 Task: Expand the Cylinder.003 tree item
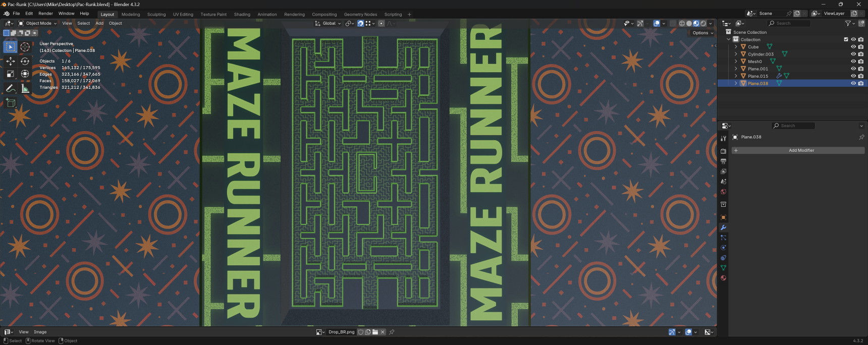[x=736, y=54]
